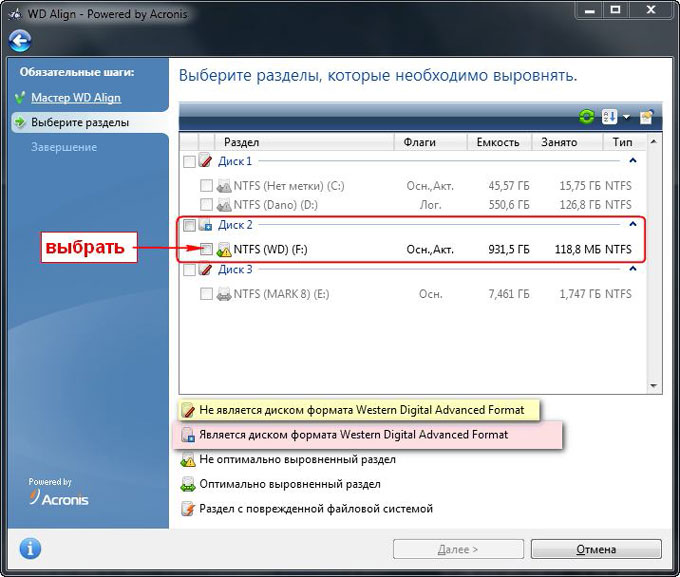This screenshot has height=577, width=680.
Task: Click the not optimally aligned legend icon
Action: (188, 459)
